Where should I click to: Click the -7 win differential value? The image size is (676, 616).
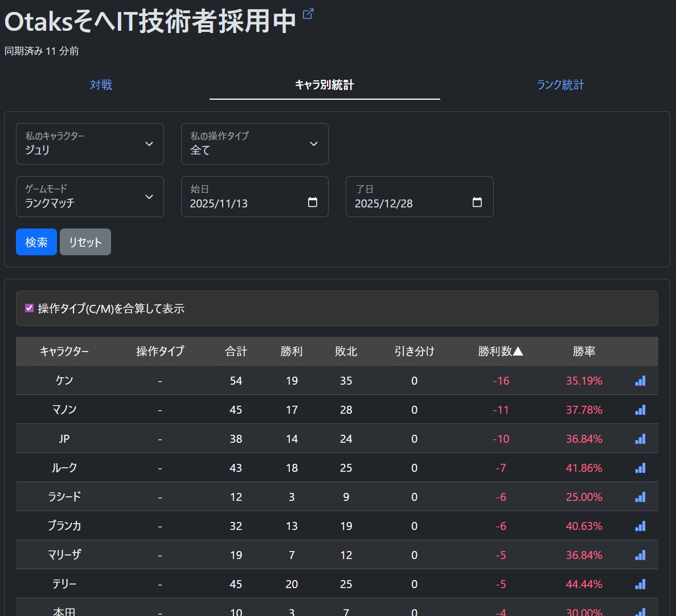501,468
